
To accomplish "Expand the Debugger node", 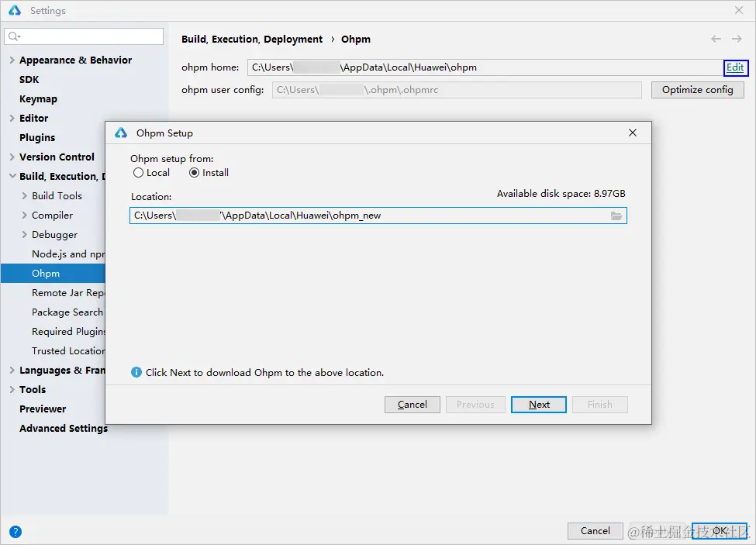I will pyautogui.click(x=24, y=235).
